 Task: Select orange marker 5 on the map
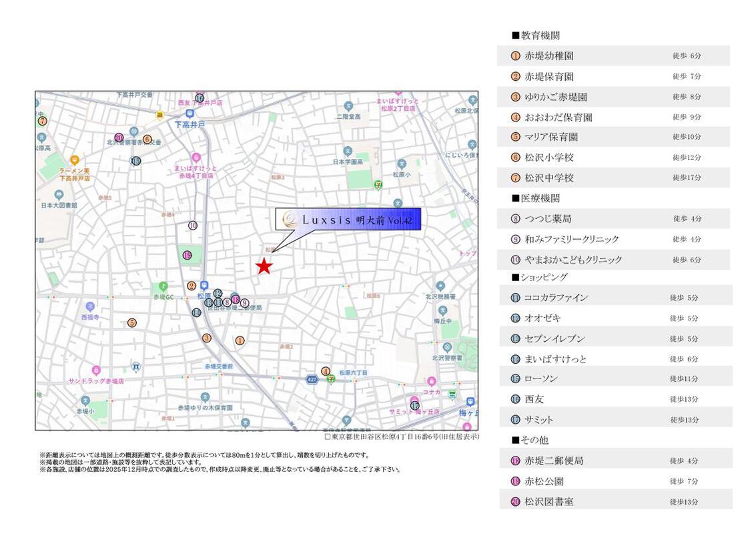(132, 322)
